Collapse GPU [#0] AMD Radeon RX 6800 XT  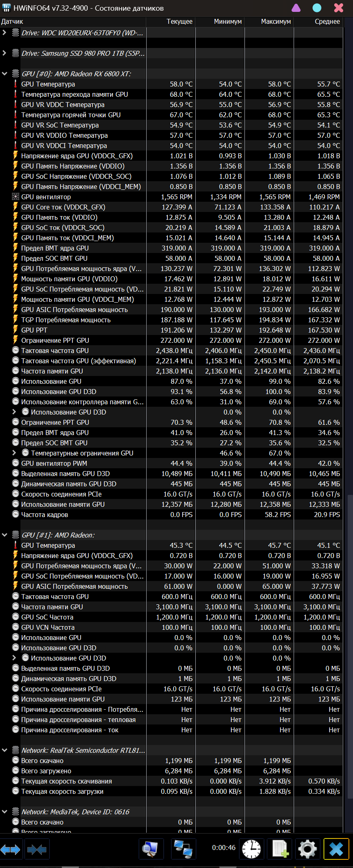pos(5,74)
